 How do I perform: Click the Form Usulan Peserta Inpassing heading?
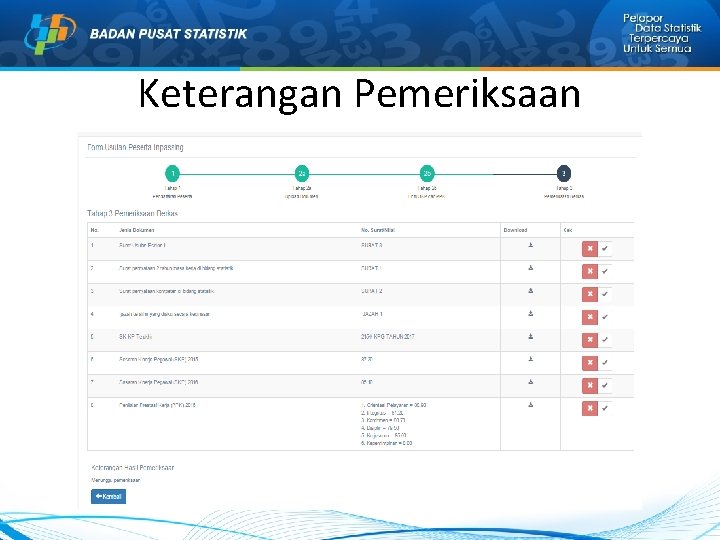point(135,147)
